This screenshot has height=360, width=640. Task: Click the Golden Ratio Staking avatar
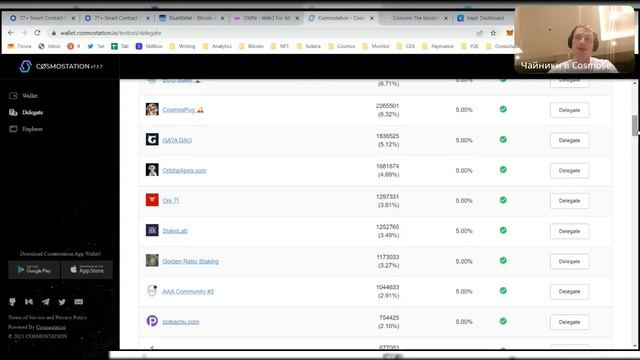[x=152, y=260]
